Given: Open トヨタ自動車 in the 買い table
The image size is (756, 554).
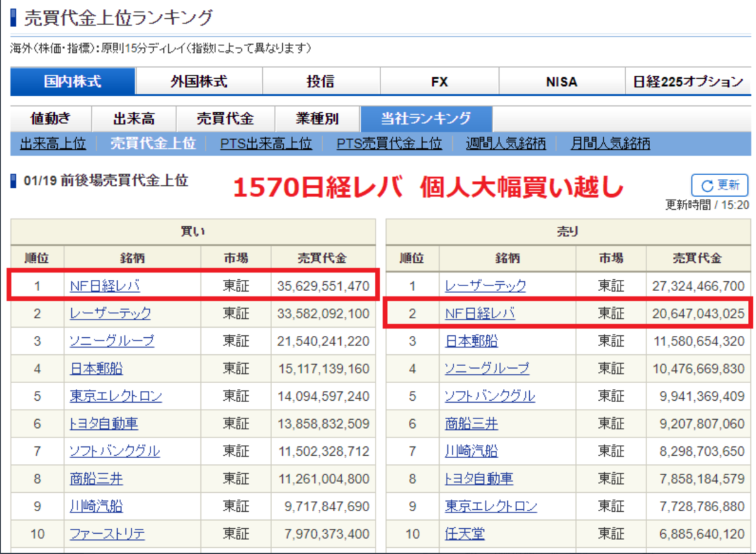Looking at the screenshot, I should 103,424.
